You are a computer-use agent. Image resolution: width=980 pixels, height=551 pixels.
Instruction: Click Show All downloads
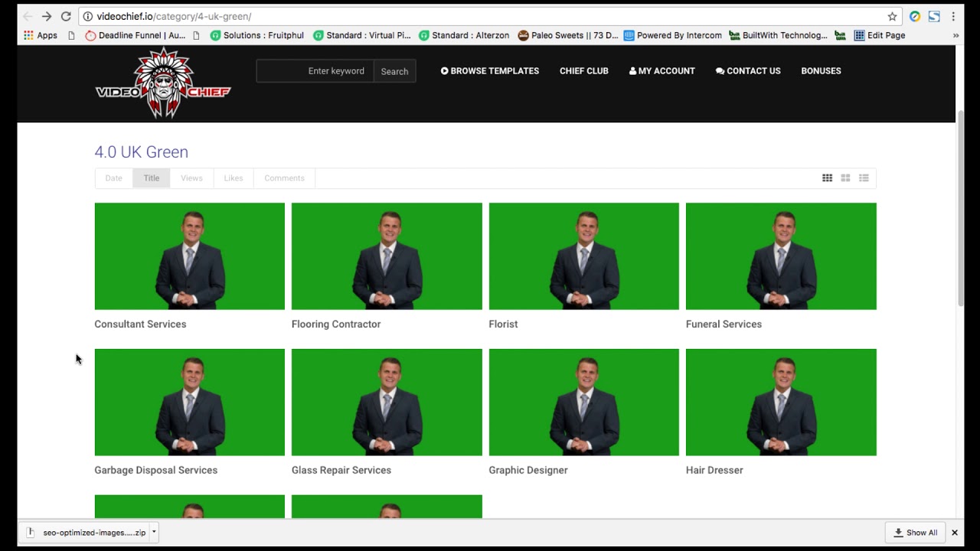click(916, 533)
